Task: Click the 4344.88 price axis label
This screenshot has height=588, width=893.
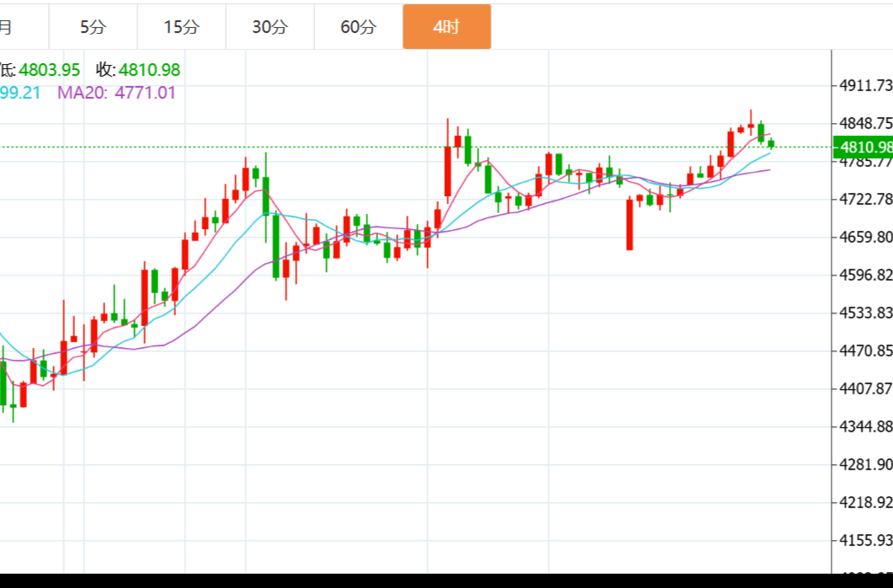Action: [x=865, y=426]
